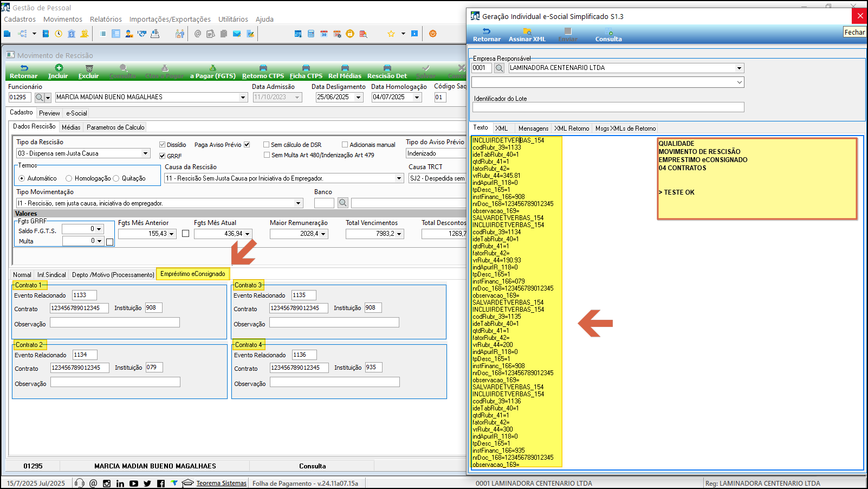Open the Rel Médias report
Image resolution: width=868 pixels, height=489 pixels.
(x=345, y=72)
